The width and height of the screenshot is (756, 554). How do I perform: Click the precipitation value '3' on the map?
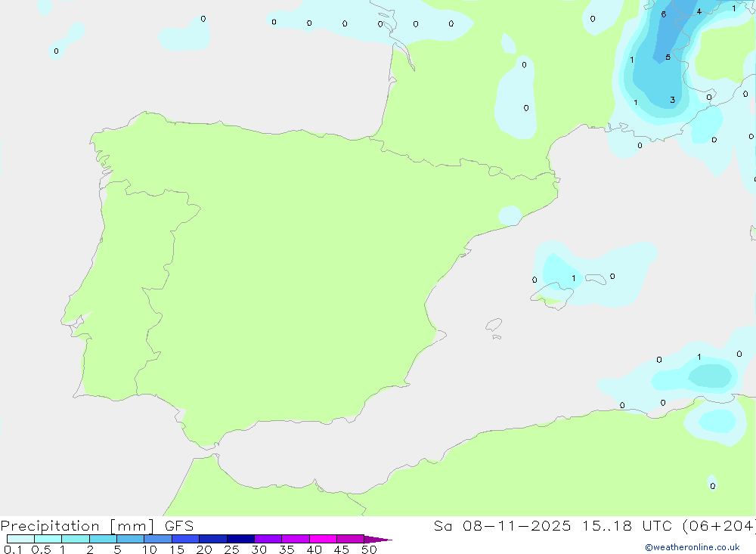[672, 101]
